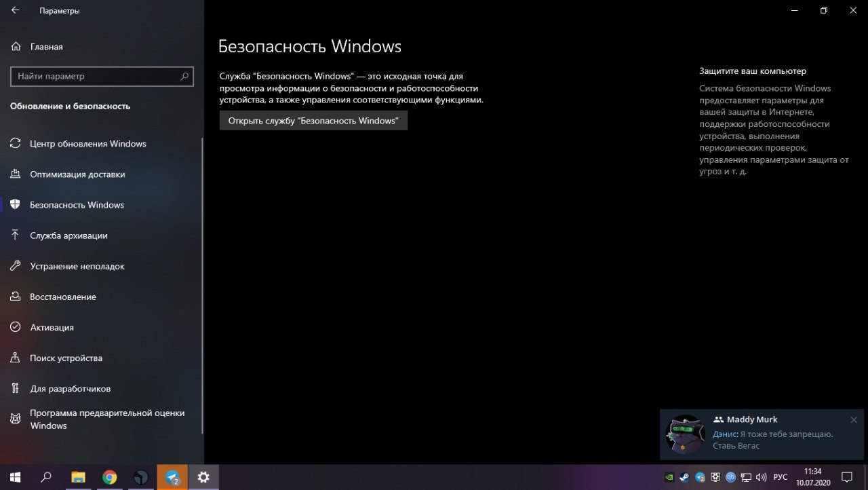The width and height of the screenshot is (868, 490).
Task: Click the sidebar vertical scrollbar
Action: coord(202,285)
